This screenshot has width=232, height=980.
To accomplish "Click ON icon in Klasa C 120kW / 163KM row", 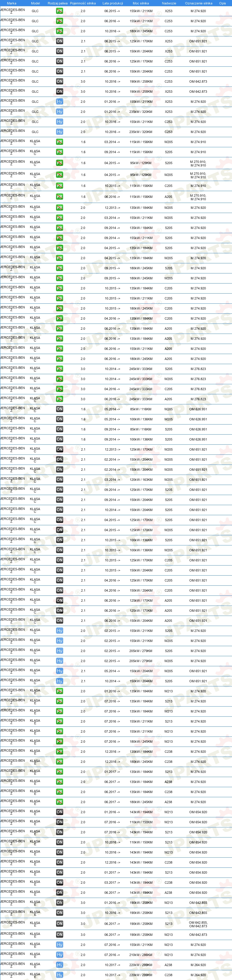I will (59, 479).
